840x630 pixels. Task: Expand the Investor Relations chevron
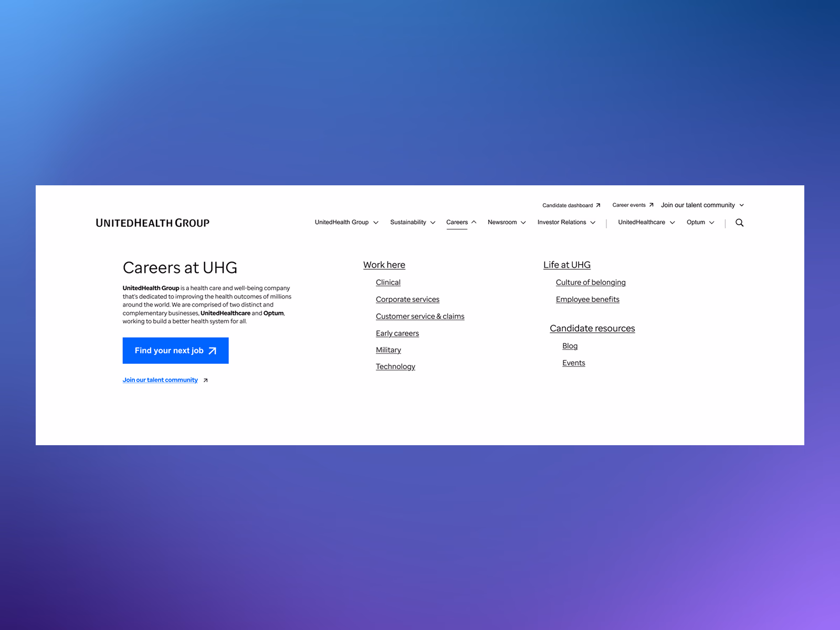pos(593,223)
